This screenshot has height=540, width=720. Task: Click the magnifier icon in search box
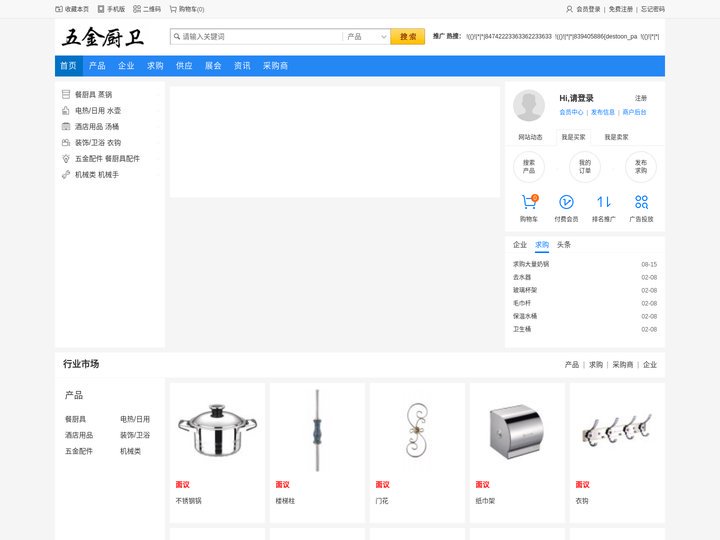tap(177, 36)
